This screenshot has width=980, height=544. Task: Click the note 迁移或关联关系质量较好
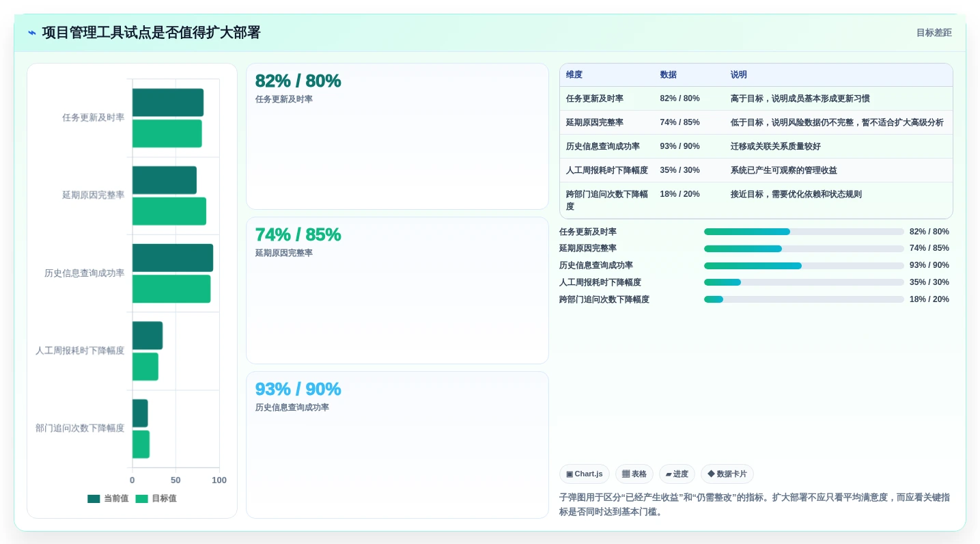click(776, 146)
